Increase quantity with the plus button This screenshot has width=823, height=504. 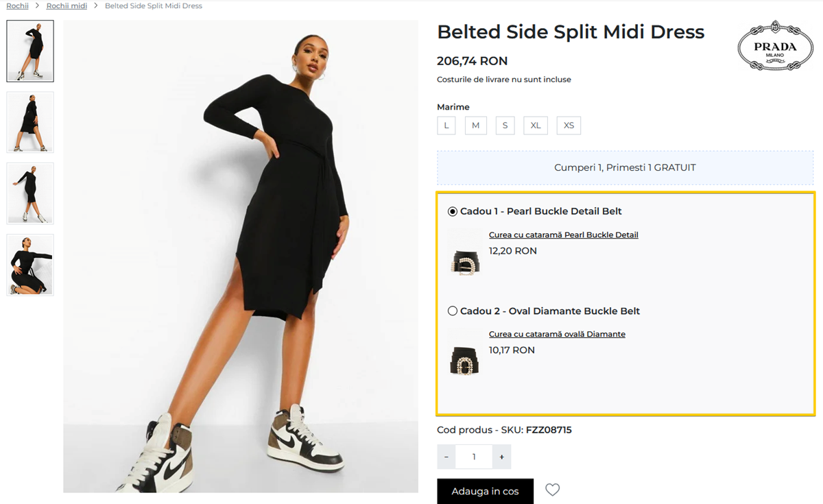pyautogui.click(x=501, y=457)
